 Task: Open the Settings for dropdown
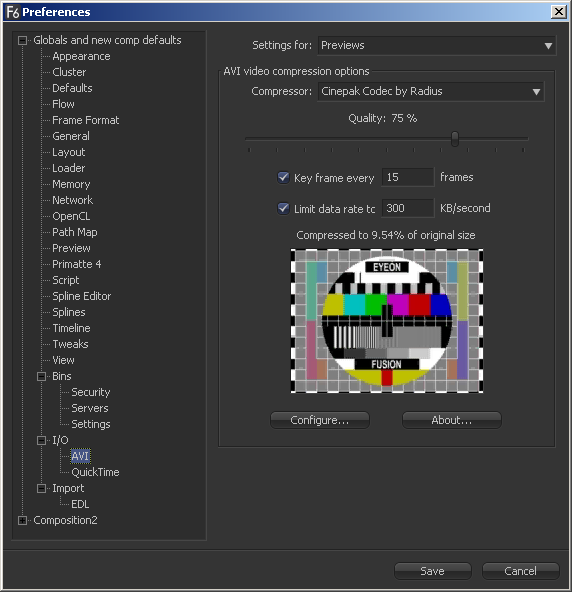[x=436, y=46]
